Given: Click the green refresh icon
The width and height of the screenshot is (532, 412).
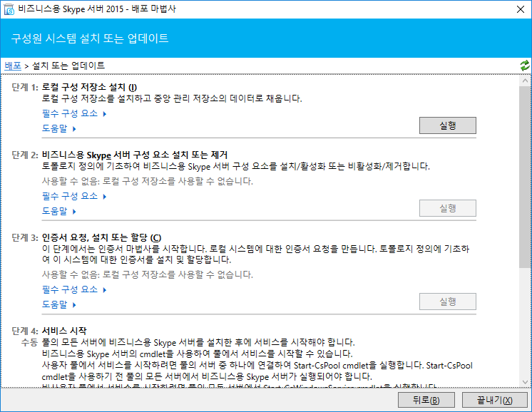Looking at the screenshot, I should [525, 66].
